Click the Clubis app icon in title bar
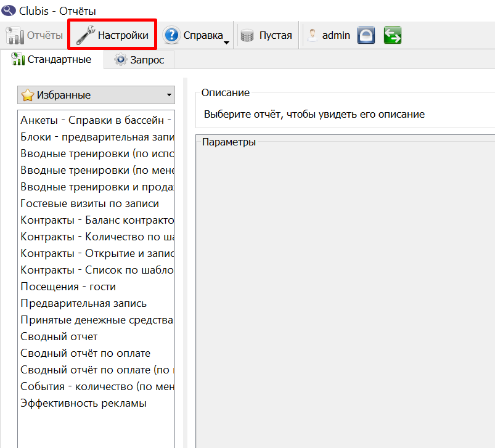Viewport: 495px width, 448px height. 9,10
